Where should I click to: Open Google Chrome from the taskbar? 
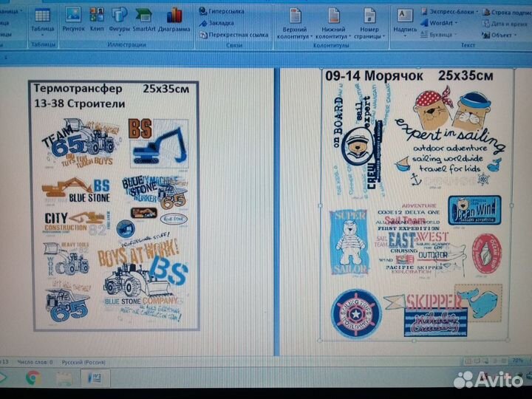33,379
